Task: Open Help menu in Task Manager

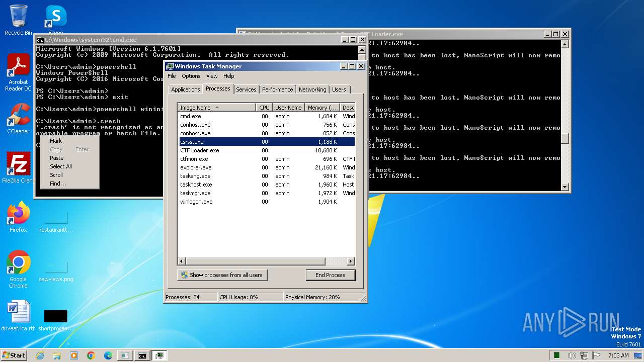Action: coord(229,76)
